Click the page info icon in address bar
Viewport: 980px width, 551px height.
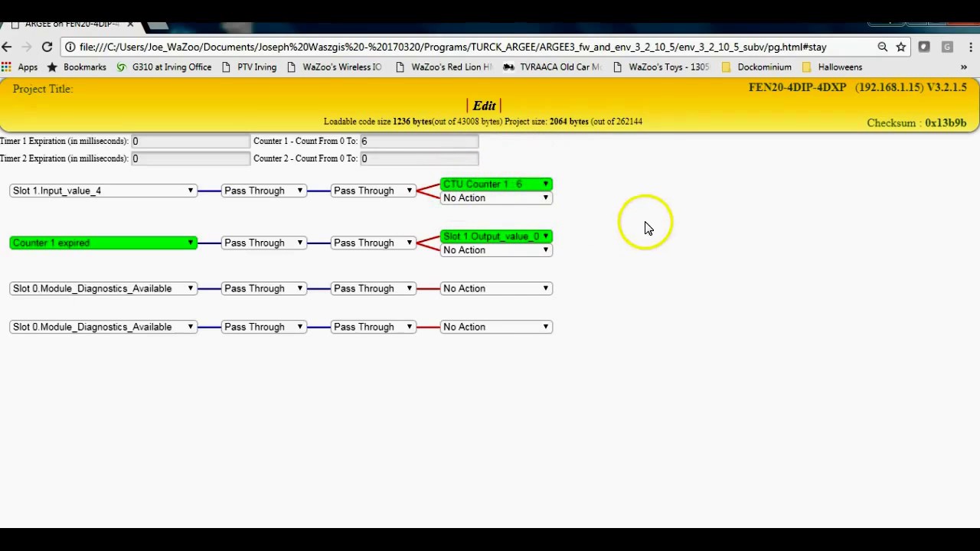click(x=70, y=47)
